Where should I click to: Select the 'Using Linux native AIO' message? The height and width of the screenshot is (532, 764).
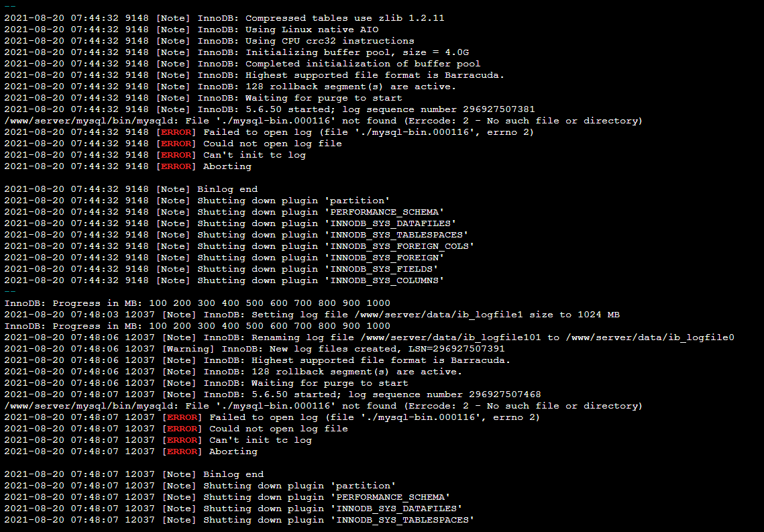(312, 30)
